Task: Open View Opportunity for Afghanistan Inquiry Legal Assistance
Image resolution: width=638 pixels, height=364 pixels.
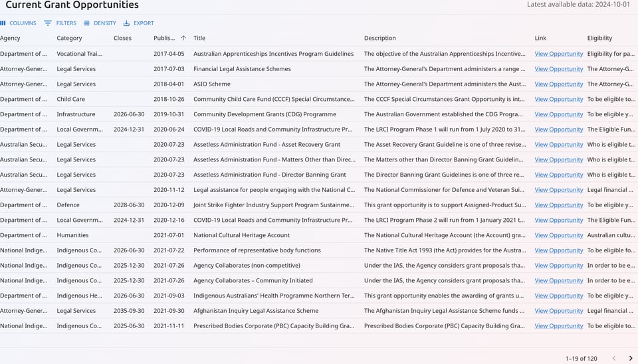Action: 558,311
